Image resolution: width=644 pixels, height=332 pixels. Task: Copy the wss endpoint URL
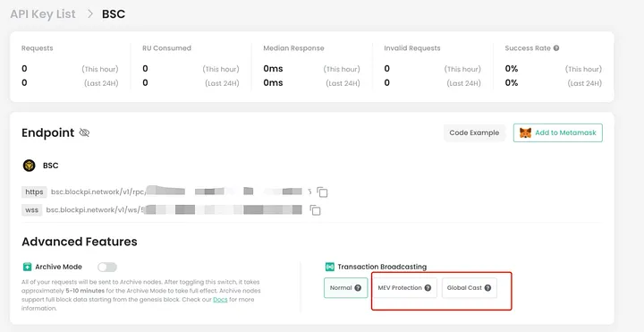point(315,210)
